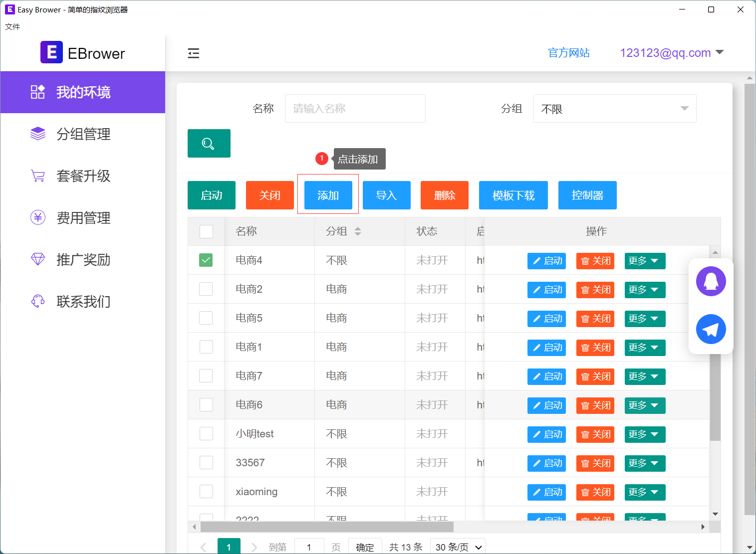This screenshot has height=554, width=756.
Task: Check the 电商2 row checkbox
Action: coord(206,289)
